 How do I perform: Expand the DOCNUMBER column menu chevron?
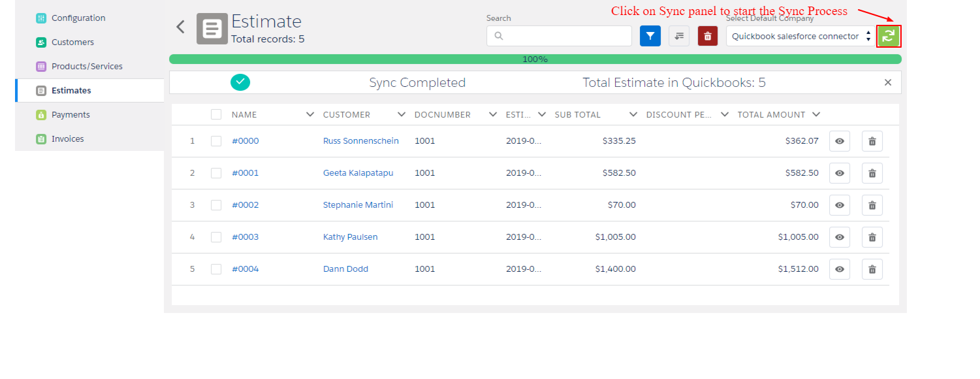pyautogui.click(x=493, y=114)
